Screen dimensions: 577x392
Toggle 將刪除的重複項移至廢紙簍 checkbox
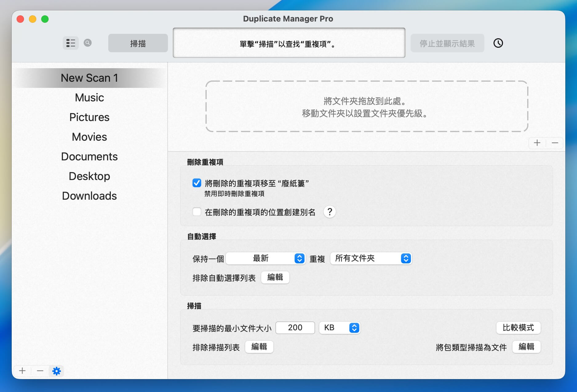point(197,183)
